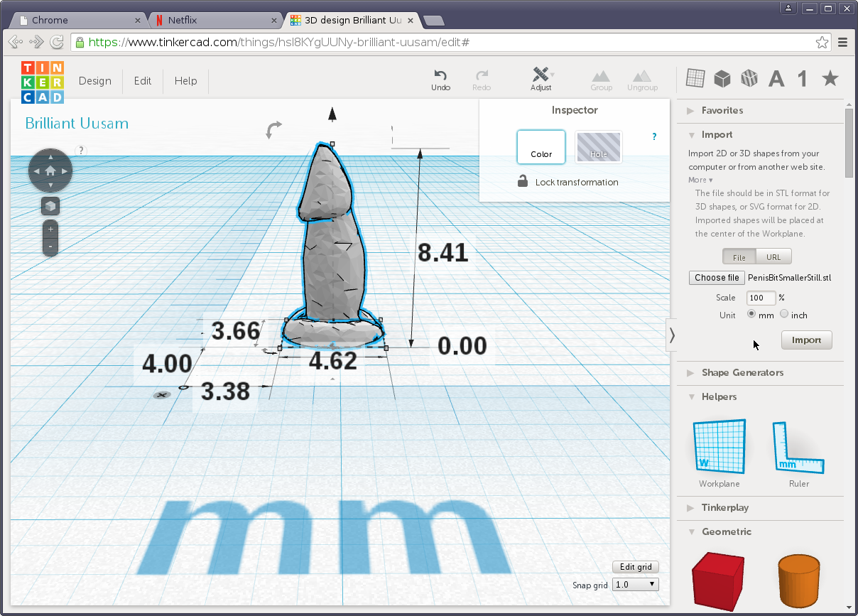Click the zoom in plus button
Image resolution: width=858 pixels, height=616 pixels.
coord(50,229)
